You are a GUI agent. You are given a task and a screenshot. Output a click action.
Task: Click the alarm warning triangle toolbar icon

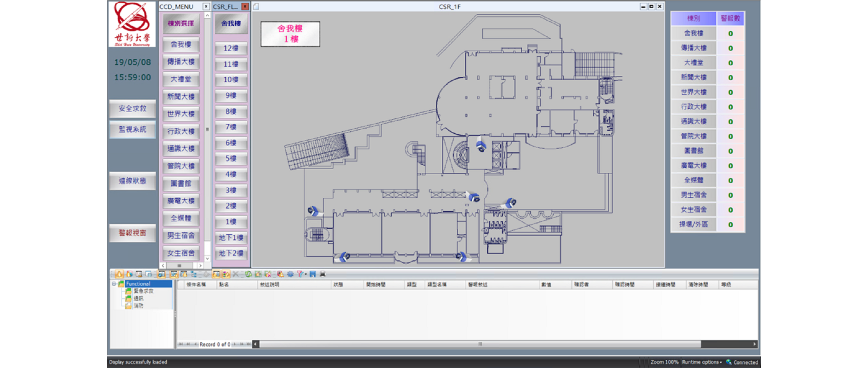tap(120, 274)
